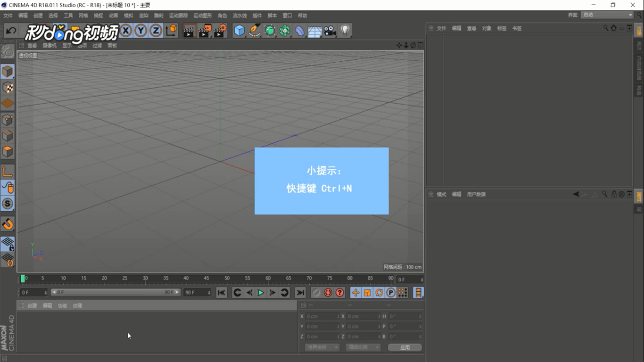Viewport: 644px width, 362px height.
Task: Open the viewport 显示 menu
Action: (x=67, y=46)
